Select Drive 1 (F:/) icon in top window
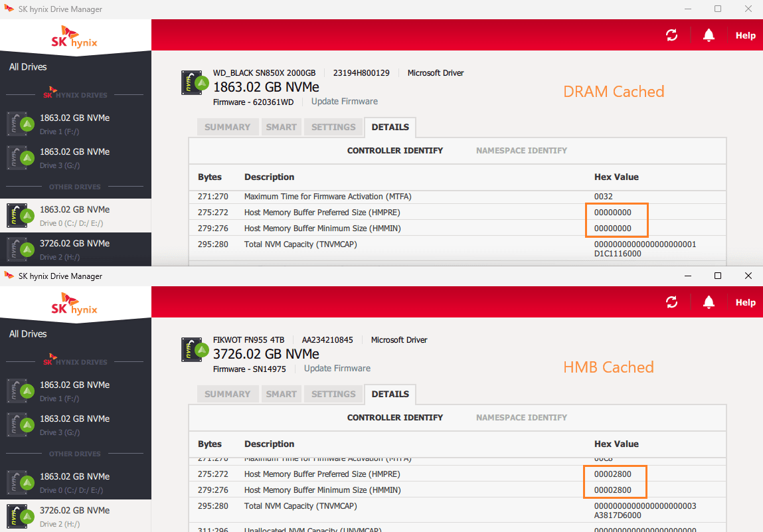Image resolution: width=763 pixels, height=532 pixels. pos(19,124)
